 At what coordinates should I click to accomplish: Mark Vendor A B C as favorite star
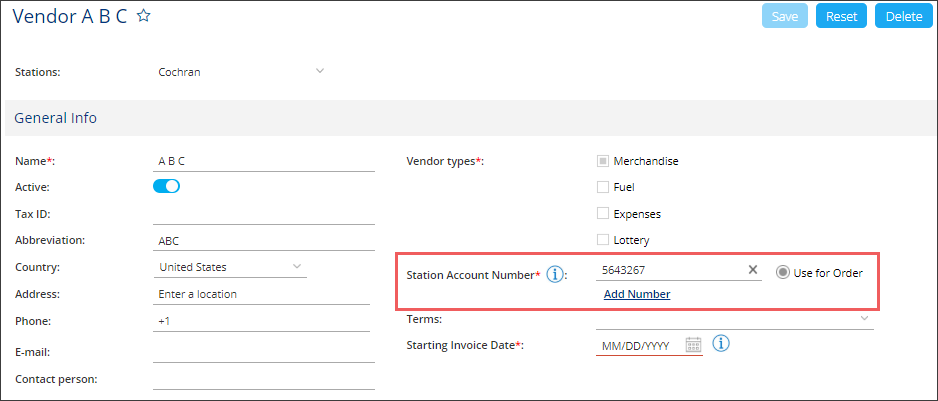click(143, 16)
